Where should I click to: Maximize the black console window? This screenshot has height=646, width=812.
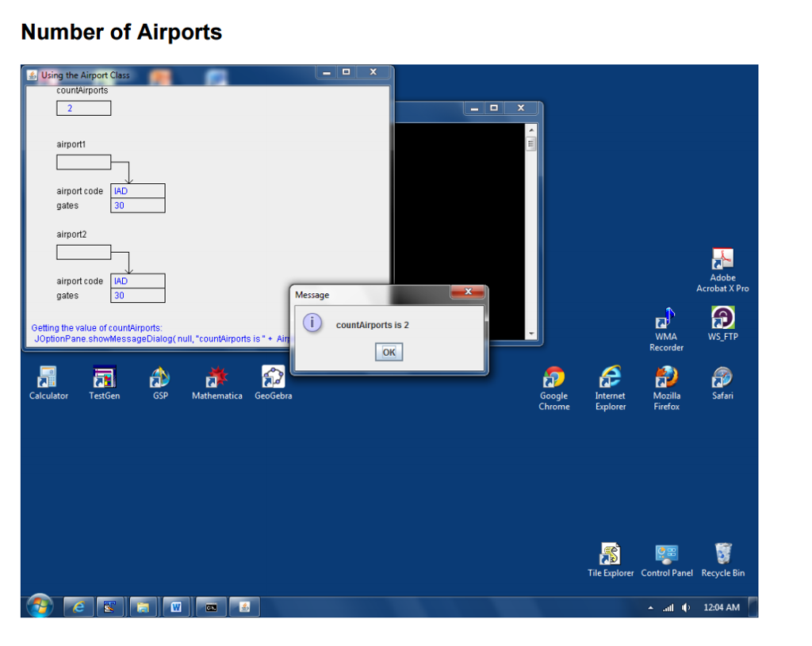(494, 108)
